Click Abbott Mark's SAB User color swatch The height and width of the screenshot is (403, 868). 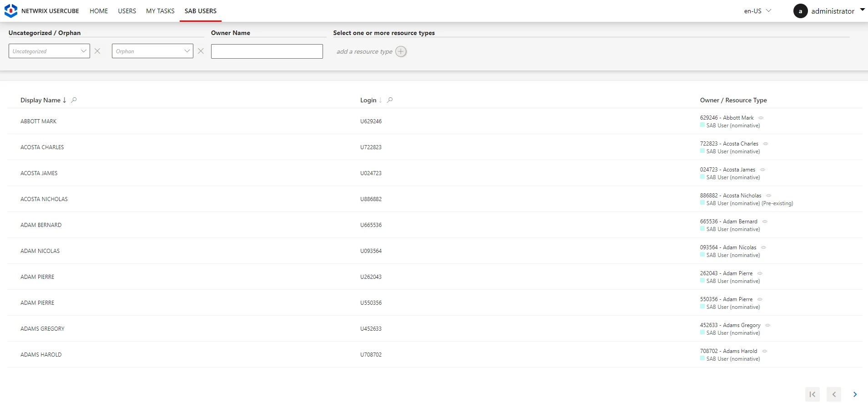702,125
